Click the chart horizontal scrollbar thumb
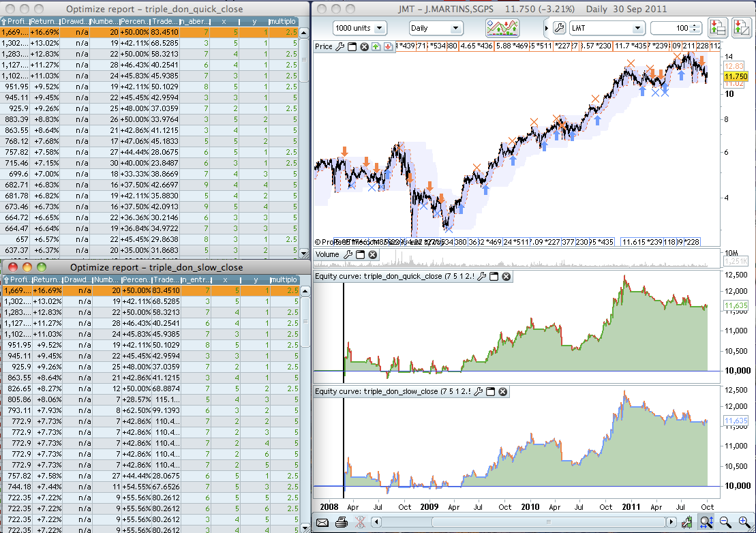Viewport: 756px width, 533px height. [x=548, y=522]
